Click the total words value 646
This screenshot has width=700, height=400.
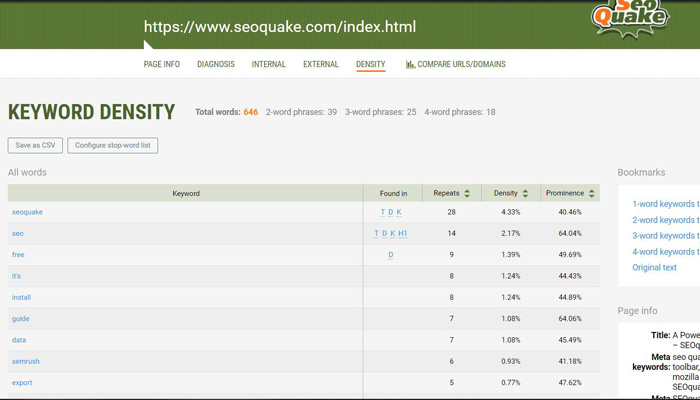tap(250, 112)
